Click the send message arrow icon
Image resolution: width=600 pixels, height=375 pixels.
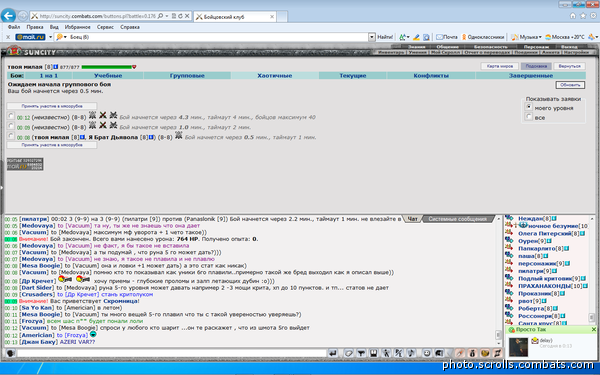click(x=333, y=353)
